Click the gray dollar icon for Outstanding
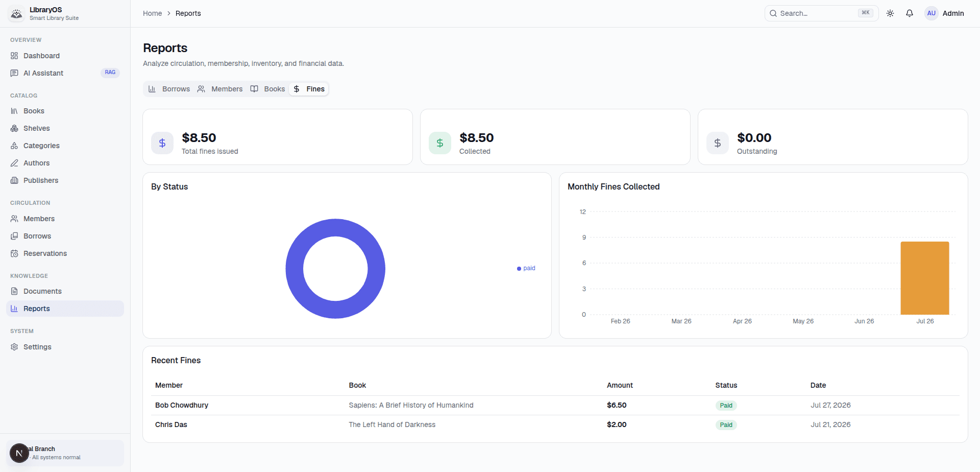This screenshot has width=980, height=472. click(718, 143)
